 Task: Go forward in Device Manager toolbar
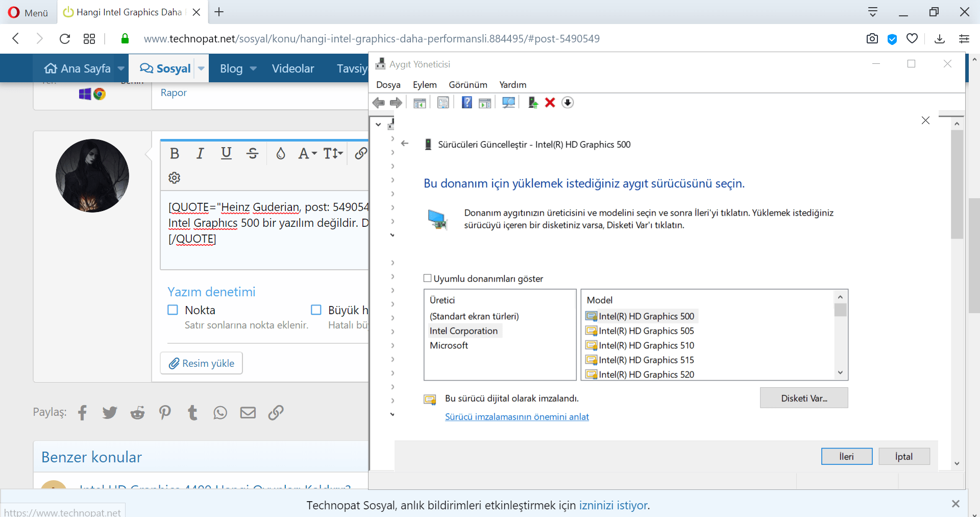[x=396, y=103]
